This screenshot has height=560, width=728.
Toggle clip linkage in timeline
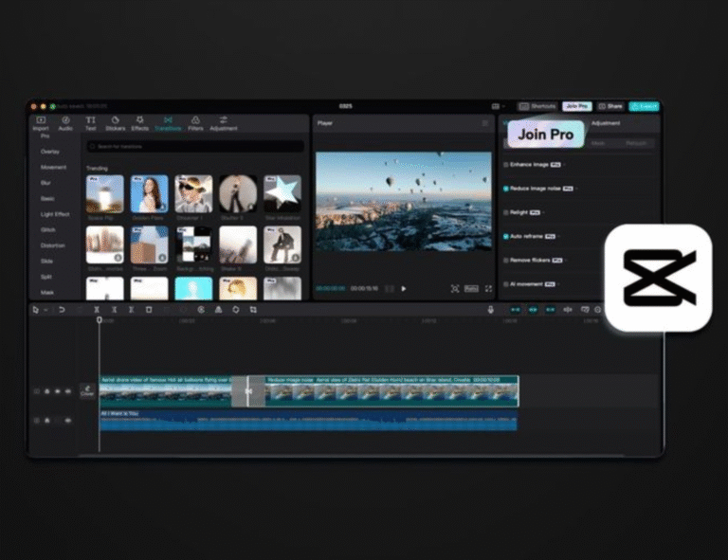(550, 310)
